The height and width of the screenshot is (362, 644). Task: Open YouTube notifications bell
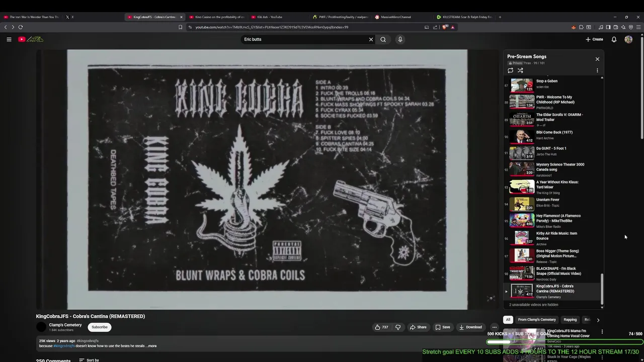point(614,39)
